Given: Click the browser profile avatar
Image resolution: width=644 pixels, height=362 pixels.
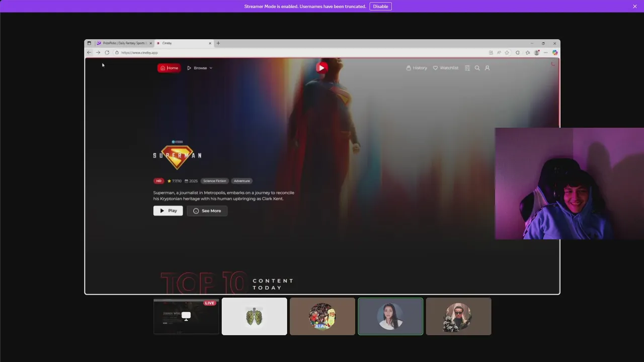Looking at the screenshot, I should (x=537, y=53).
